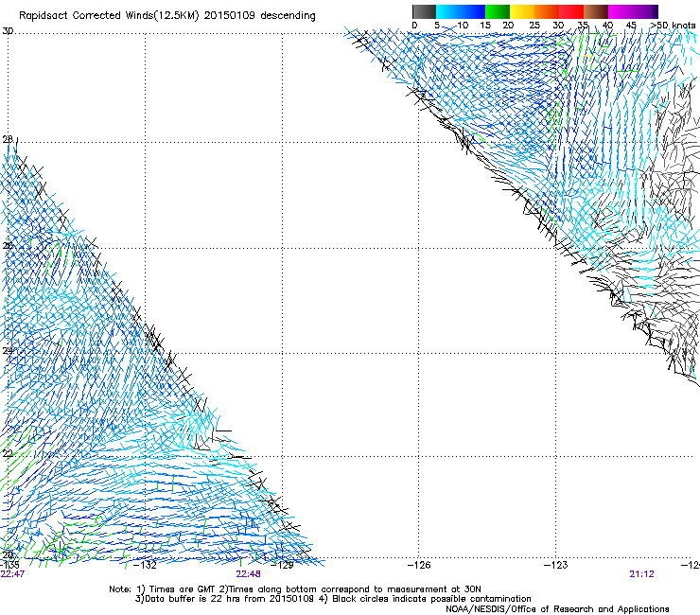The height and width of the screenshot is (615, 700).
Task: Click the latitude label '22'
Action: point(8,454)
